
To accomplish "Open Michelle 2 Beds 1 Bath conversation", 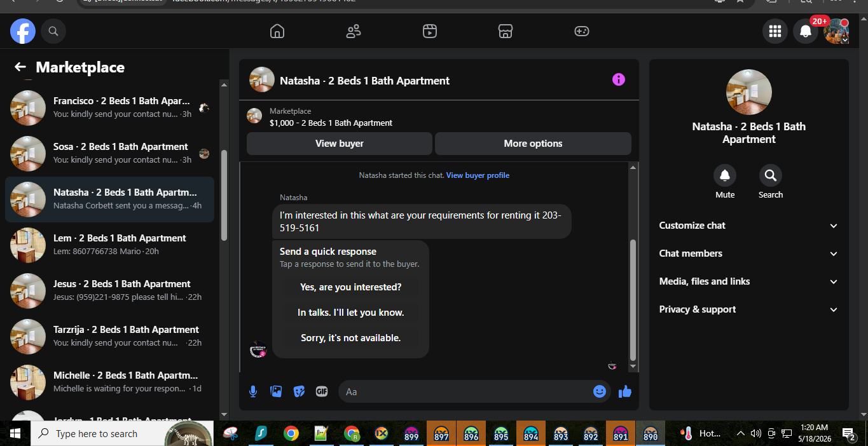I will tap(109, 382).
